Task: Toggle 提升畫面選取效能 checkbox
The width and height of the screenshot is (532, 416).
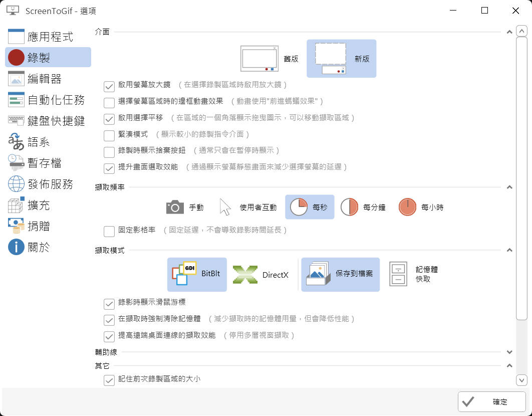Action: (109, 168)
